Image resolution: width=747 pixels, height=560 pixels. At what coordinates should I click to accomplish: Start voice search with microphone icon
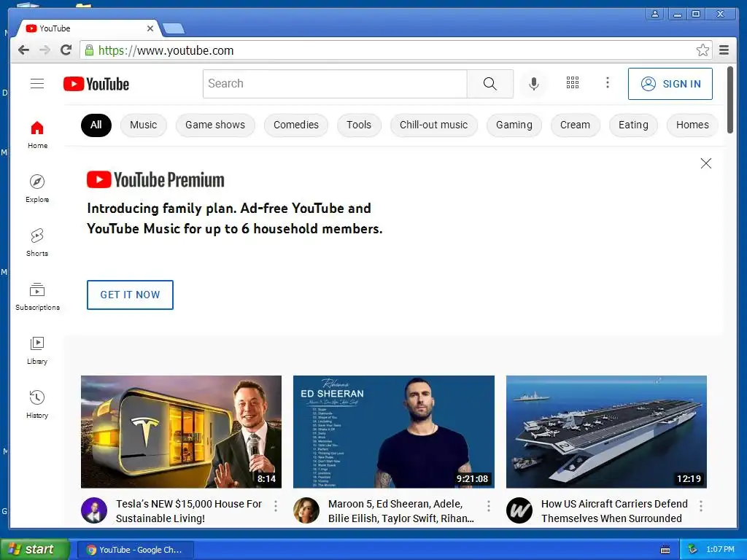click(x=534, y=84)
